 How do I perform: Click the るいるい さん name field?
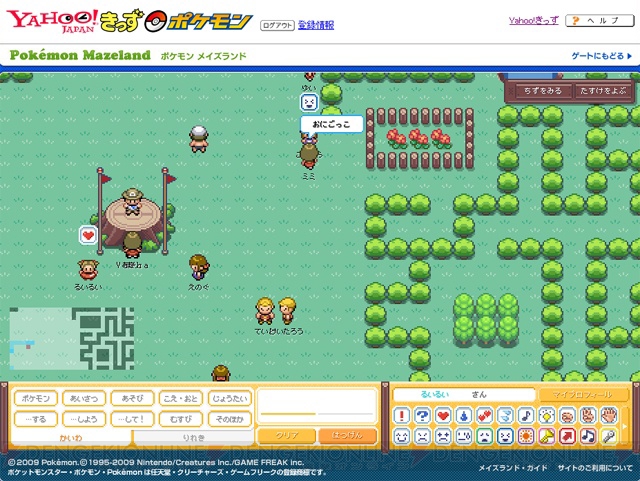(464, 394)
